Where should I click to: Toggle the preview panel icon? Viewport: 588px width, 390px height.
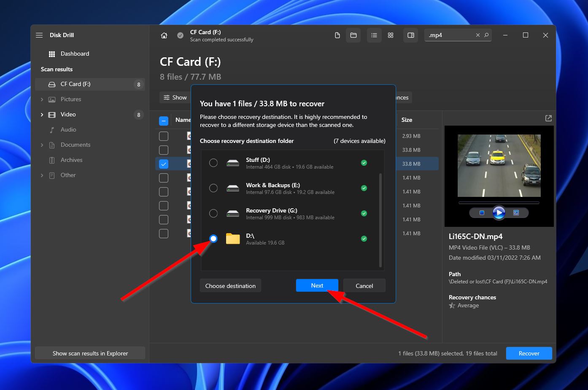pos(411,35)
